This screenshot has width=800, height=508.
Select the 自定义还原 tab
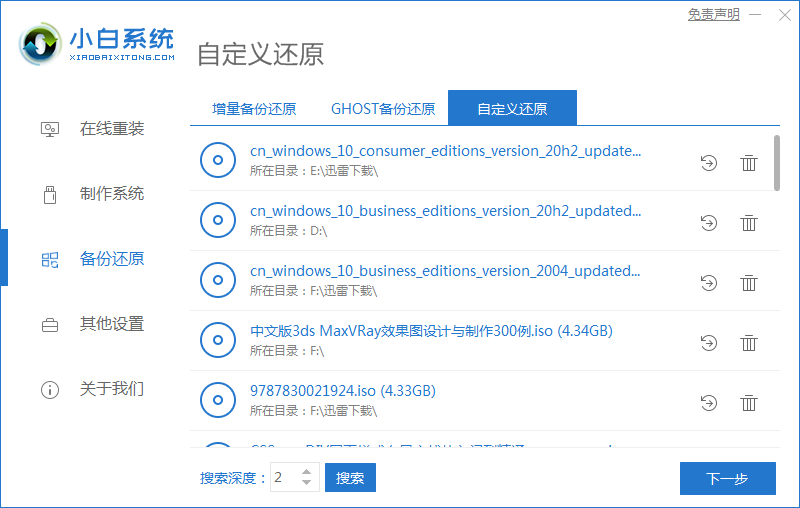(x=512, y=109)
